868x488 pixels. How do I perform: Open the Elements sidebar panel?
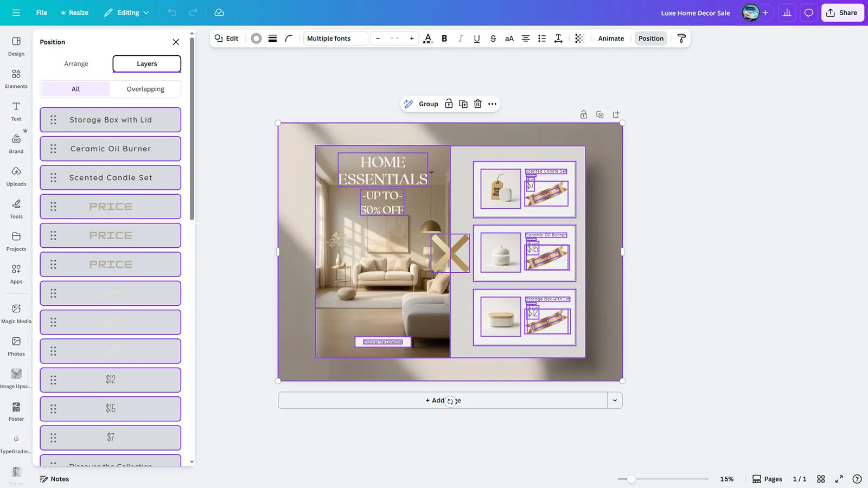(16, 79)
